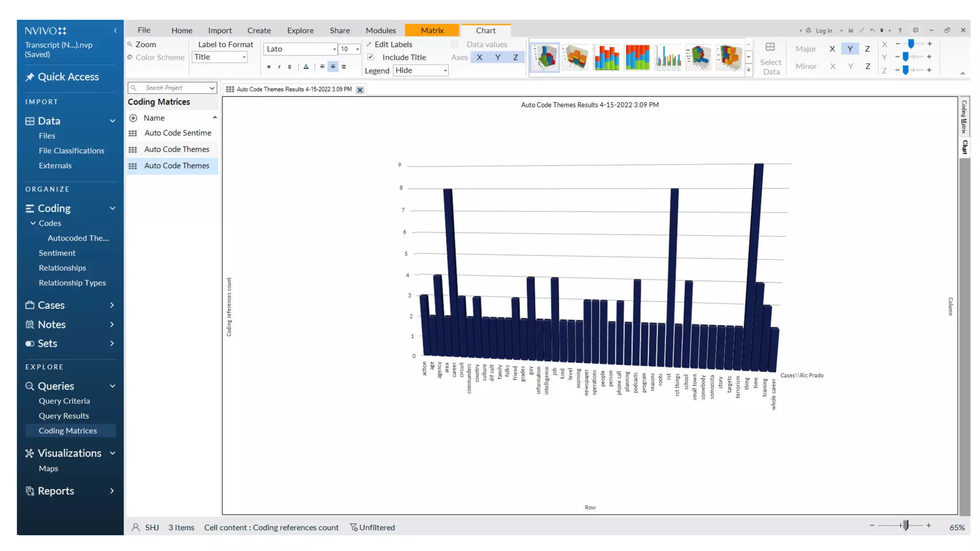
Task: Select the stacked column chart type
Action: click(x=606, y=57)
